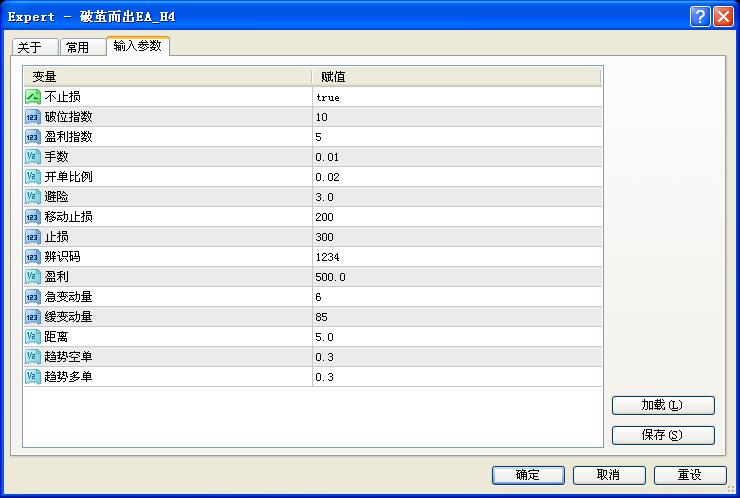Click the 趋势多单 variable name
This screenshot has height=498, width=740.
coord(68,377)
